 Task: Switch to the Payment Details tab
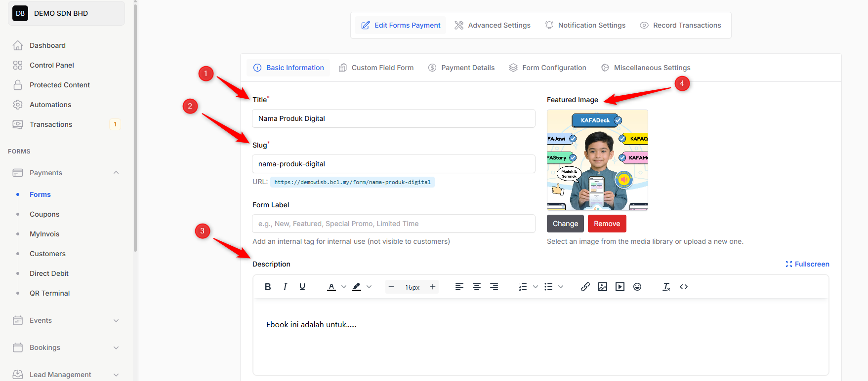461,68
